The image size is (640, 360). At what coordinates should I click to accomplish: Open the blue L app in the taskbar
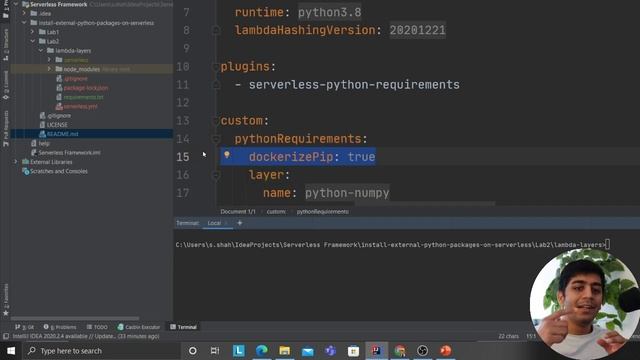pyautogui.click(x=239, y=351)
